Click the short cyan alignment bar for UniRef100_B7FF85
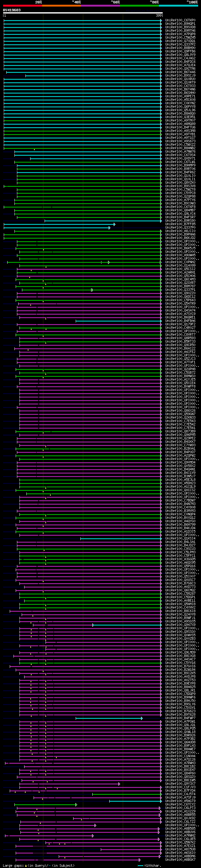The height and width of the screenshot is (868, 201). click(x=59, y=224)
